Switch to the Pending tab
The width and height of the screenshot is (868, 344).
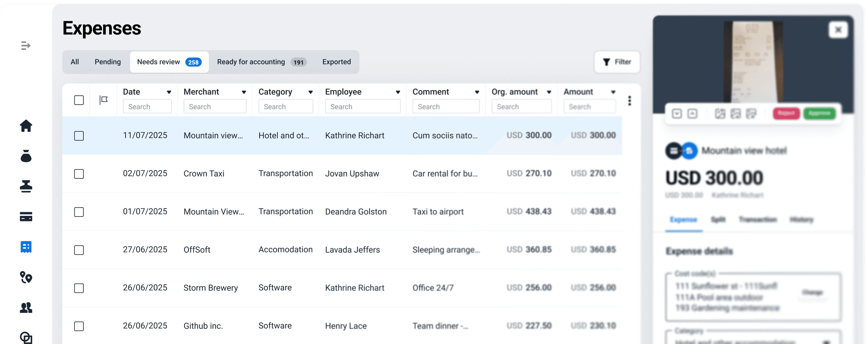point(107,62)
